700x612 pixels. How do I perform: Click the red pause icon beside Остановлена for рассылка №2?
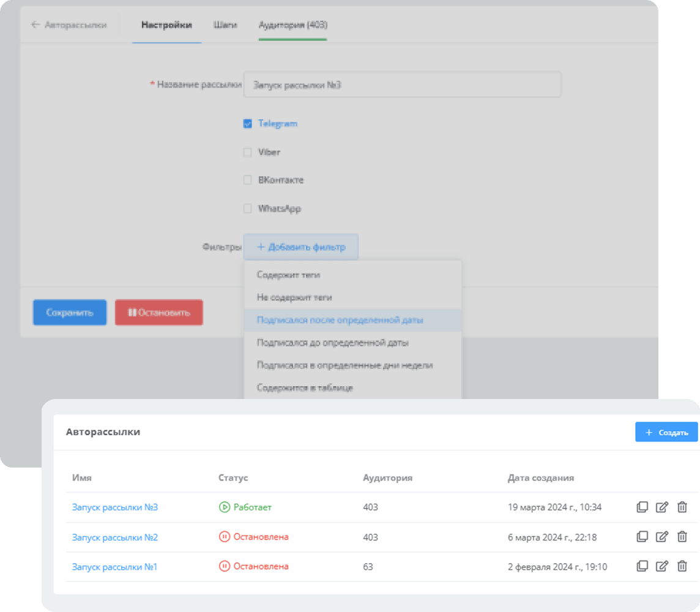point(225,537)
